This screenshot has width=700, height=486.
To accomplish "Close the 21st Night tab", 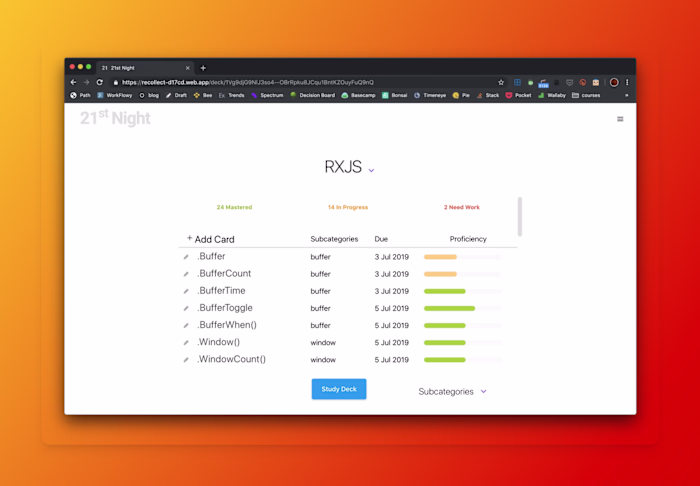I will (x=188, y=68).
